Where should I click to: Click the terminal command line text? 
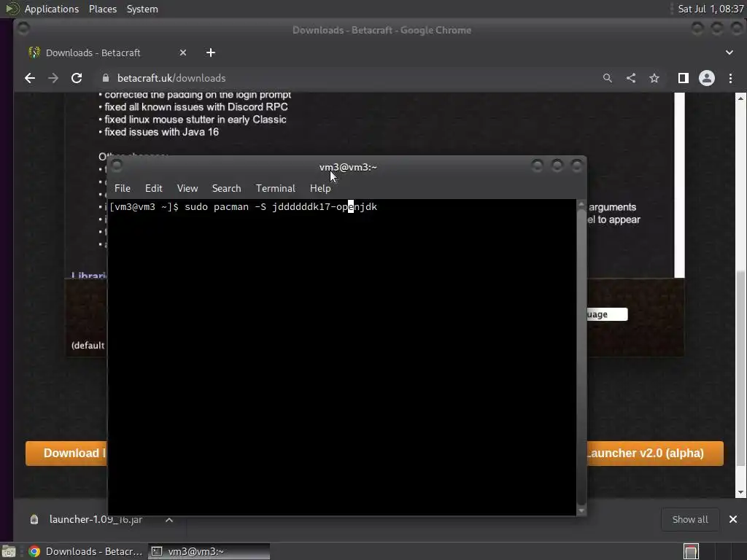coord(243,206)
